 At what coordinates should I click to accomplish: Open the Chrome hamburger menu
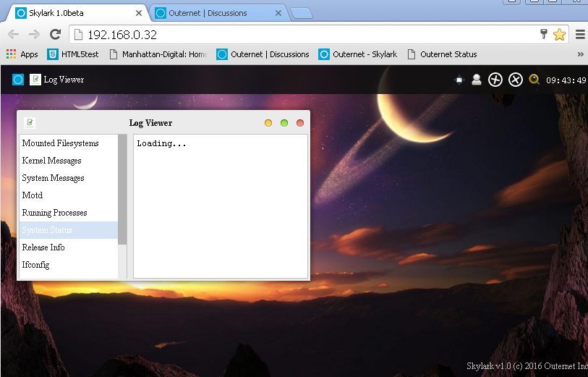click(580, 35)
